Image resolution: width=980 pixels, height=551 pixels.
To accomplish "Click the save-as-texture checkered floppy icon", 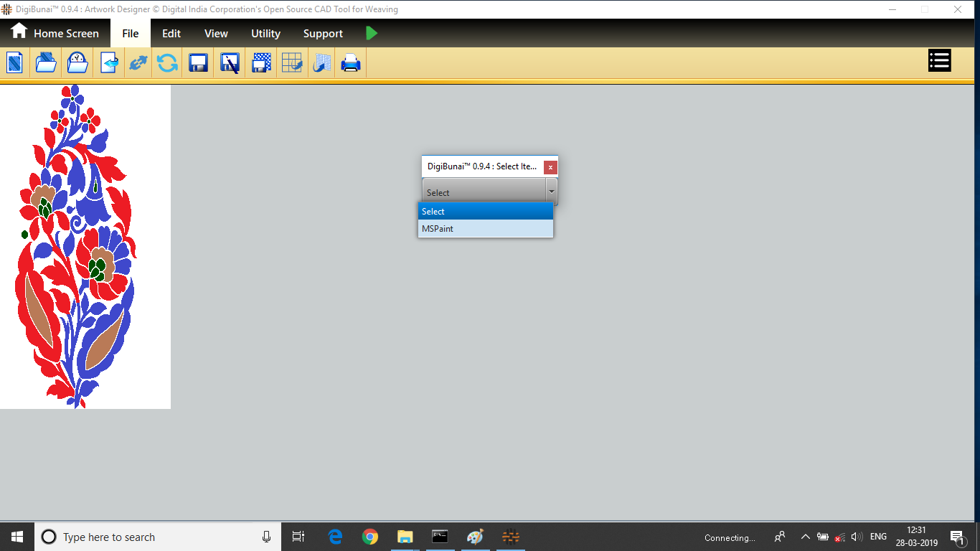I will (261, 63).
